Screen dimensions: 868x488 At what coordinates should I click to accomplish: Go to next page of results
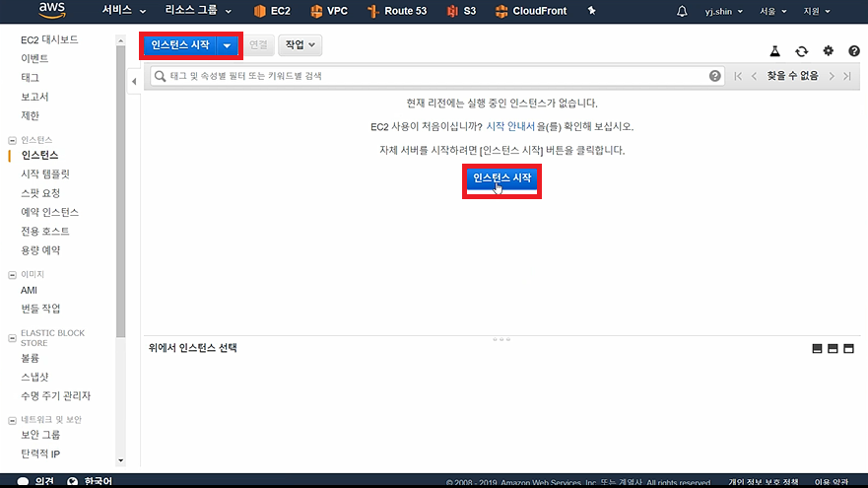(x=832, y=76)
